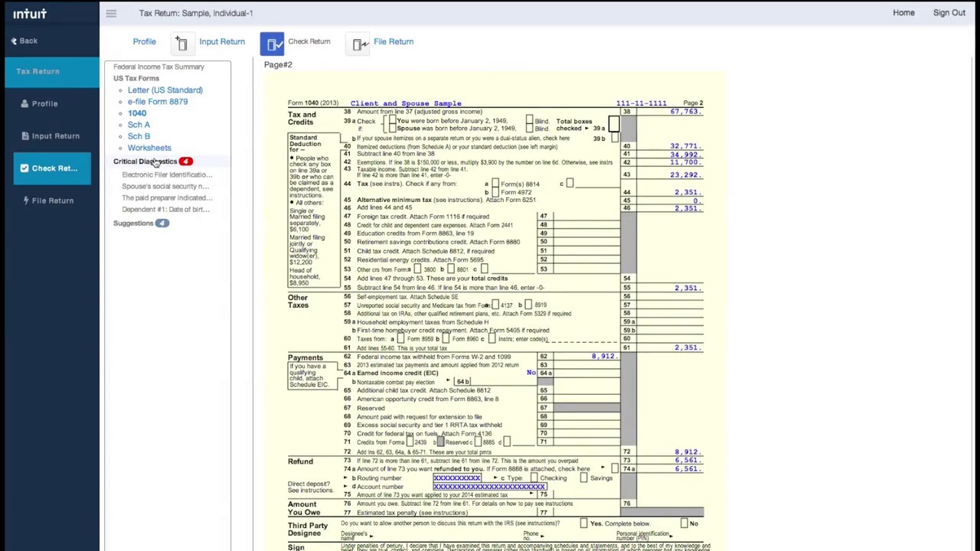The image size is (980, 551).
Task: Open Letter (US Standard) form
Action: click(165, 90)
